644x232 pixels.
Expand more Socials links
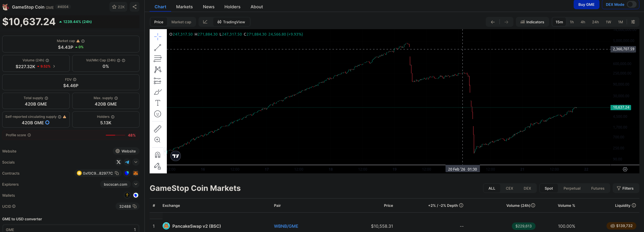(x=136, y=162)
